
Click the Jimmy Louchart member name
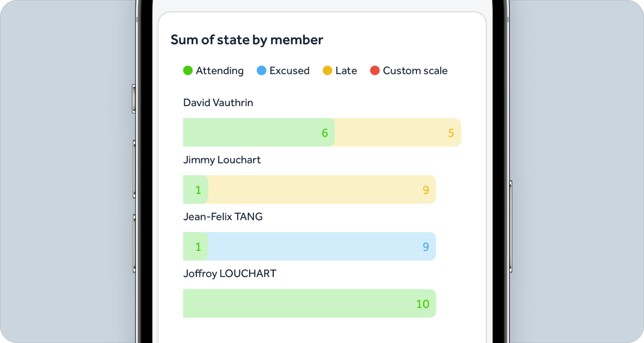pyautogui.click(x=222, y=160)
